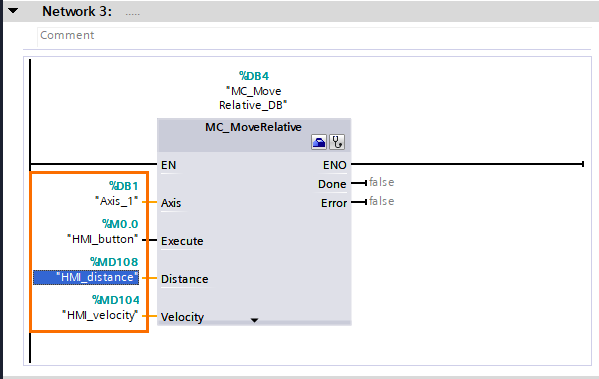Open the MC_MoveRelative configuration icon
The height and width of the screenshot is (379, 599).
[x=319, y=142]
